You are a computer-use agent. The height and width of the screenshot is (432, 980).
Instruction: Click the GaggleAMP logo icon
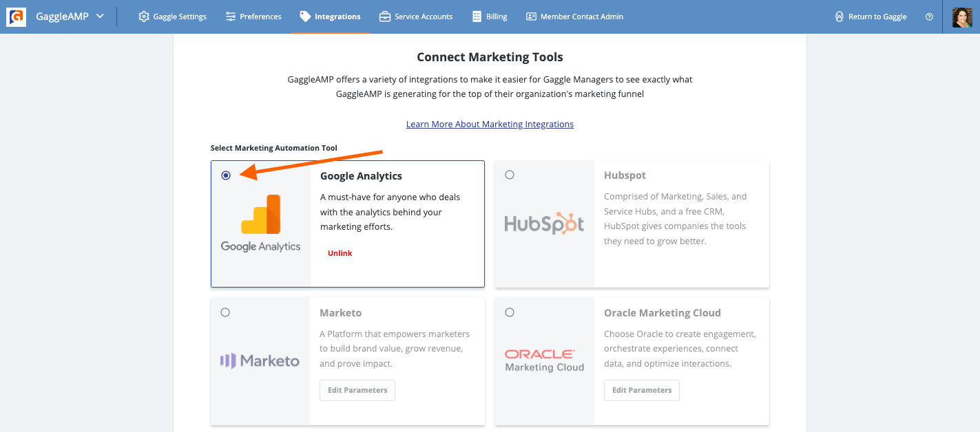[17, 17]
